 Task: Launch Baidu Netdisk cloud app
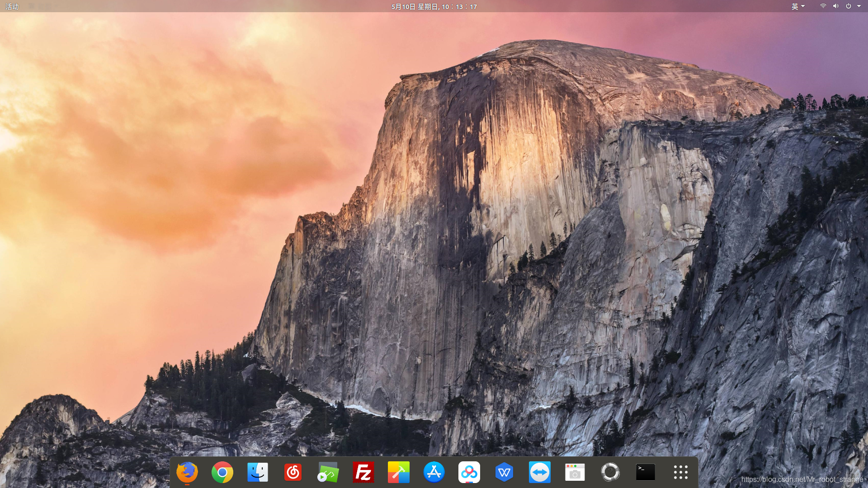[469, 472]
